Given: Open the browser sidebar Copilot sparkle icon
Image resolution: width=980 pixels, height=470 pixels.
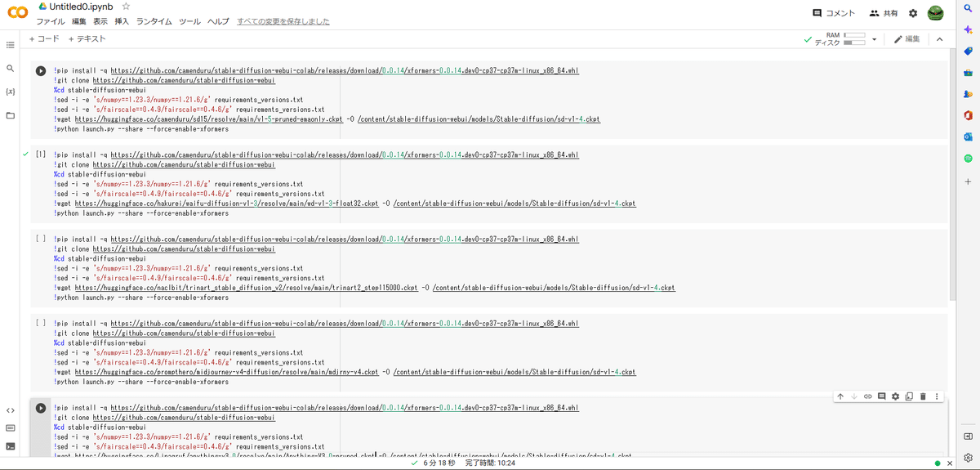Looking at the screenshot, I should coord(968,29).
